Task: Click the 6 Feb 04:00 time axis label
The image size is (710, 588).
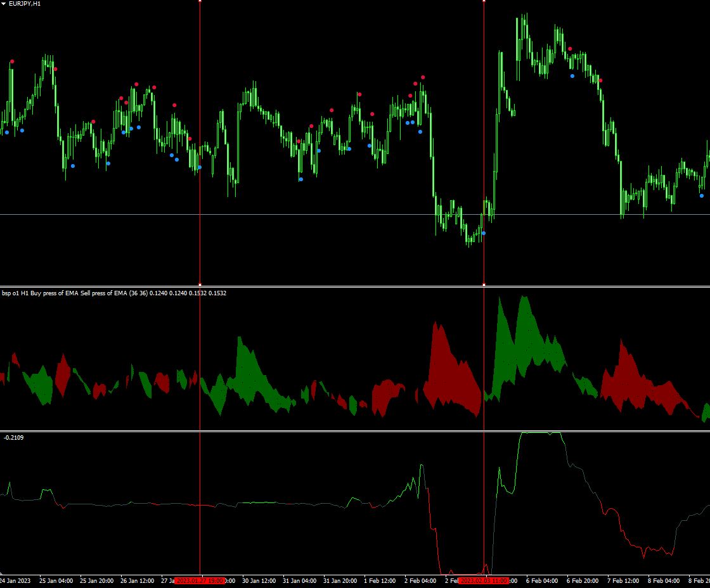Action: (x=542, y=580)
